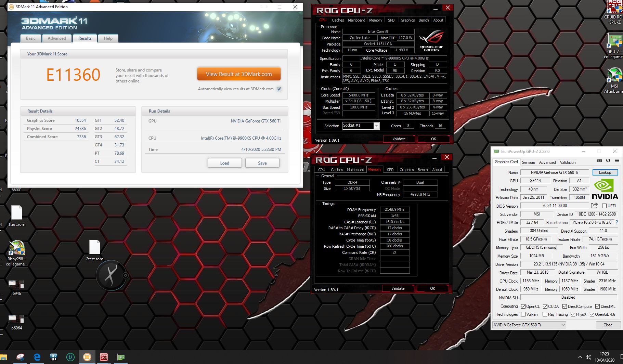
Task: Switch to the Basic tab in 3DMark 11
Action: (x=31, y=38)
